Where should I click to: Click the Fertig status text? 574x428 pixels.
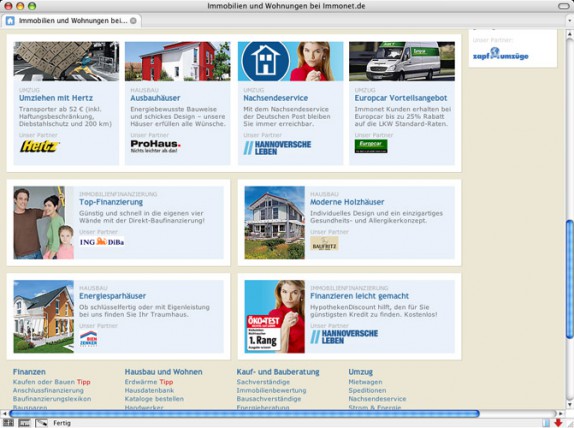click(62, 423)
